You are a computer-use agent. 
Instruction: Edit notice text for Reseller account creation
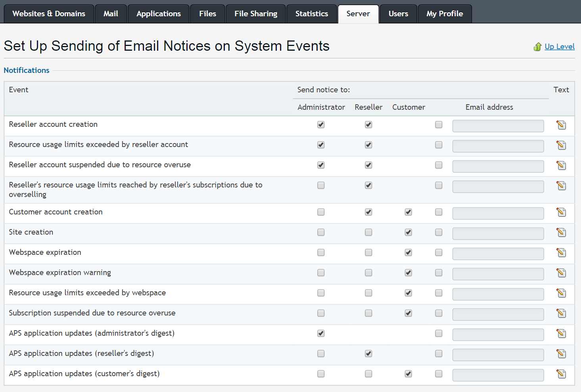click(561, 125)
